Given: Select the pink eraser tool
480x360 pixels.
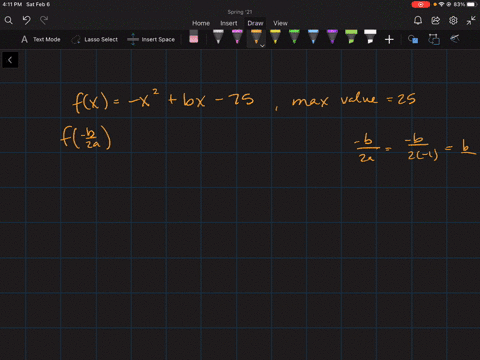Looking at the screenshot, I should 194,37.
